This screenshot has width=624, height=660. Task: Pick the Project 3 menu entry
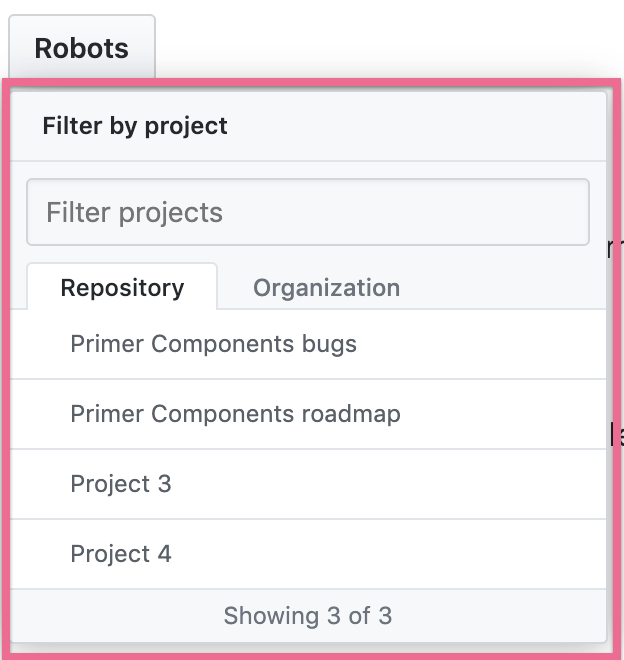121,484
